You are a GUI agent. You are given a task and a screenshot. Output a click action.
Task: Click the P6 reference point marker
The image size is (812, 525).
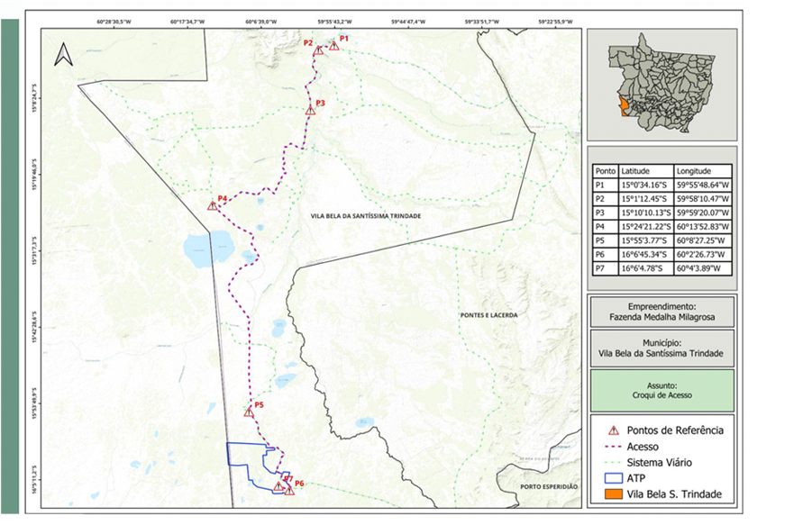289,491
